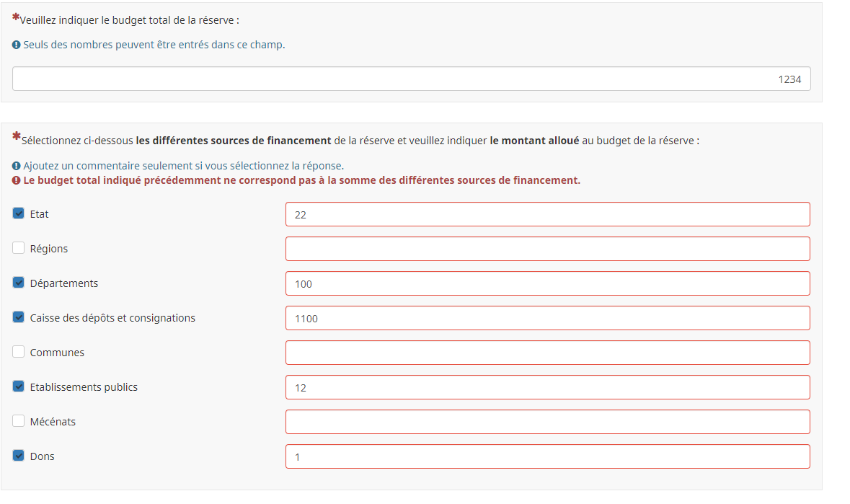Click the red error icon before budget warning
Viewport: 850px width, 504px height.
pos(17,180)
